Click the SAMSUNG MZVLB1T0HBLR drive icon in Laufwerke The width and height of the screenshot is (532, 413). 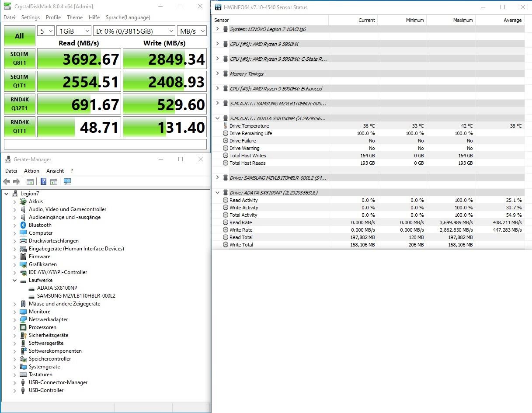[x=31, y=296]
